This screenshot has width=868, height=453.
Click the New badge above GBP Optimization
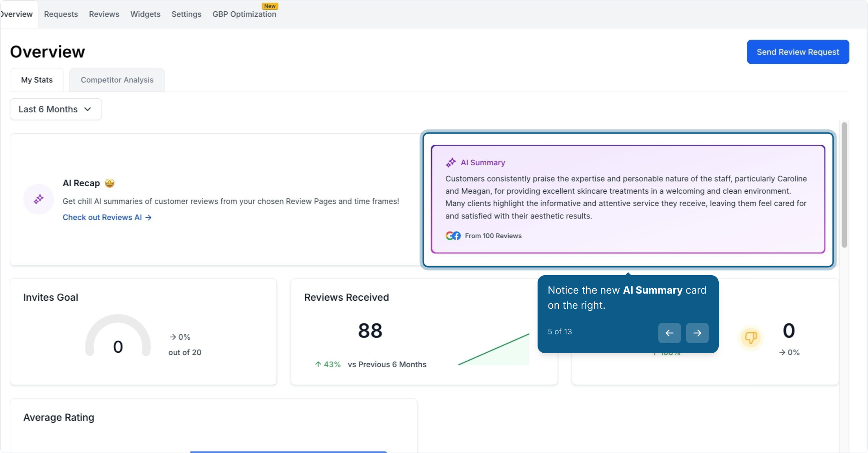click(x=270, y=6)
